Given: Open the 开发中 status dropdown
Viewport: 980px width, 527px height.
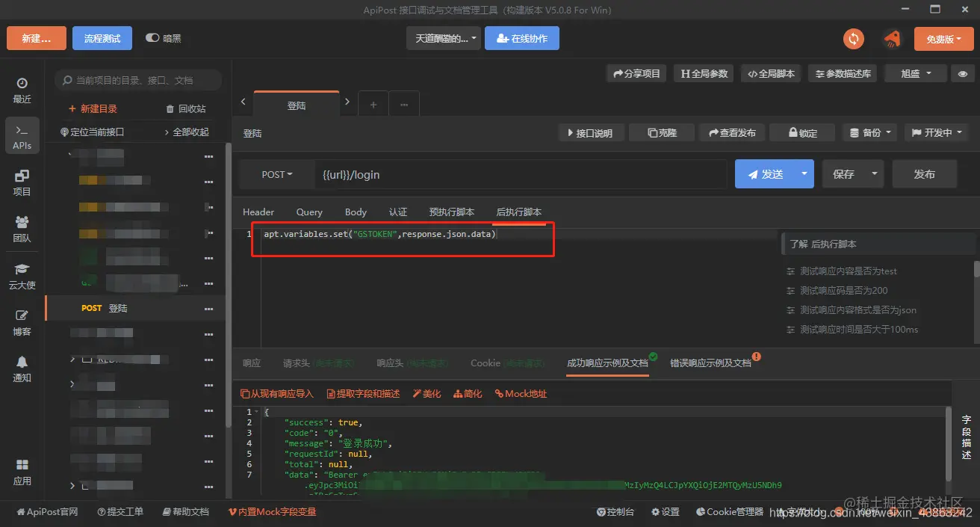Looking at the screenshot, I should [x=936, y=132].
